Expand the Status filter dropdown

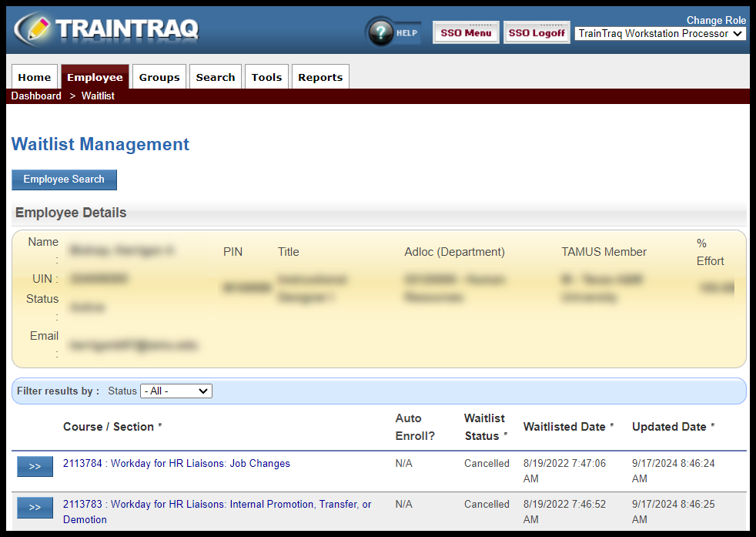coord(176,391)
